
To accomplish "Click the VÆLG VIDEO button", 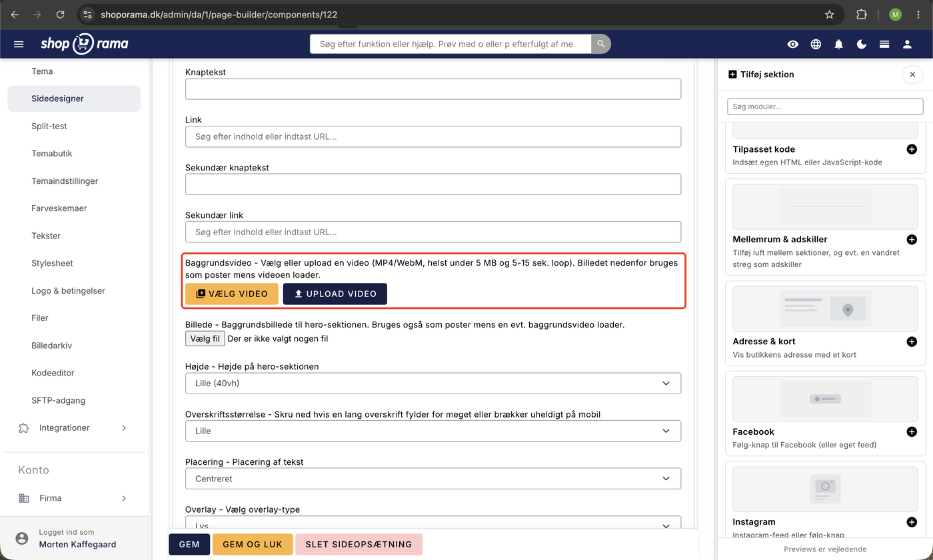I will tap(231, 294).
